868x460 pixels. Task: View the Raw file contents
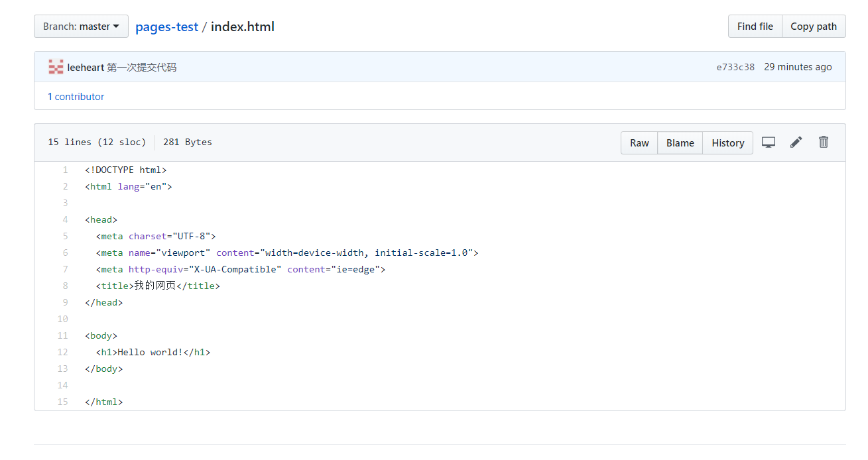639,143
